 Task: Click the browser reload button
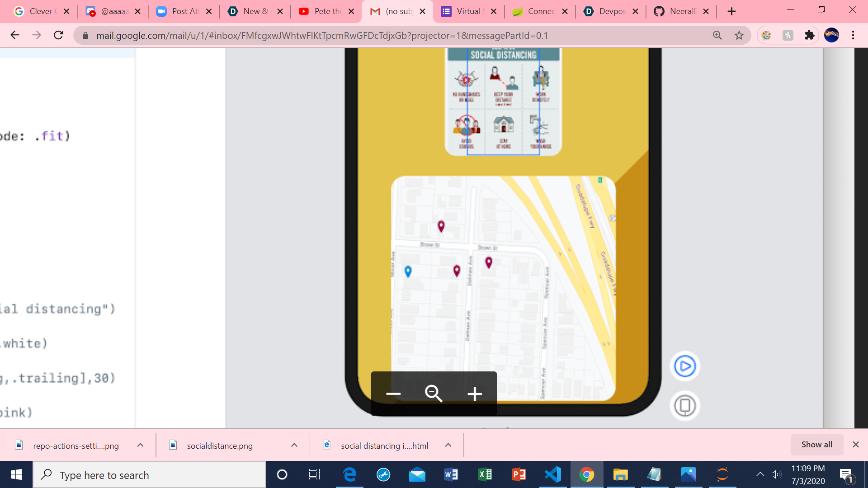58,35
